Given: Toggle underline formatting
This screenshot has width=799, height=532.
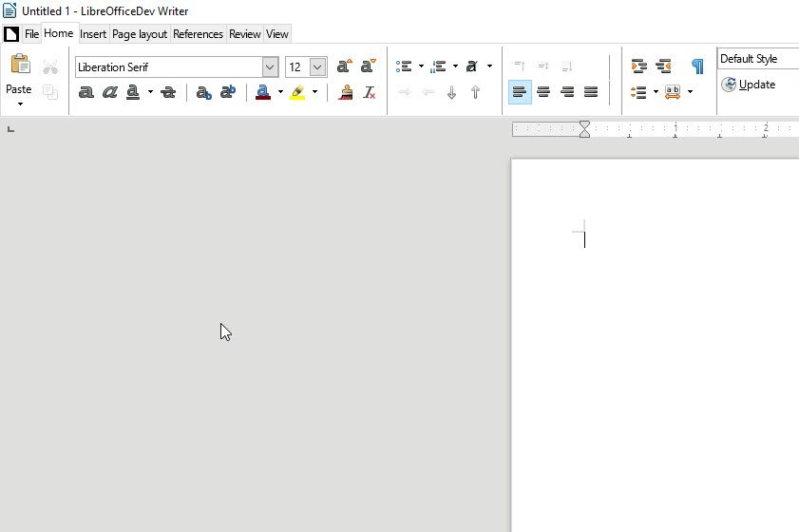Looking at the screenshot, I should click(x=133, y=92).
